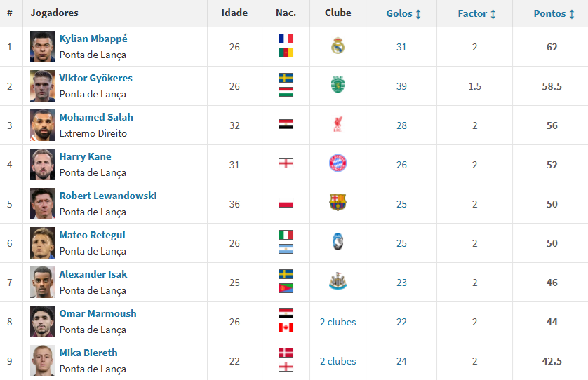The image size is (588, 380).
Task: Click the Bayern Munich club crest
Action: click(x=338, y=164)
